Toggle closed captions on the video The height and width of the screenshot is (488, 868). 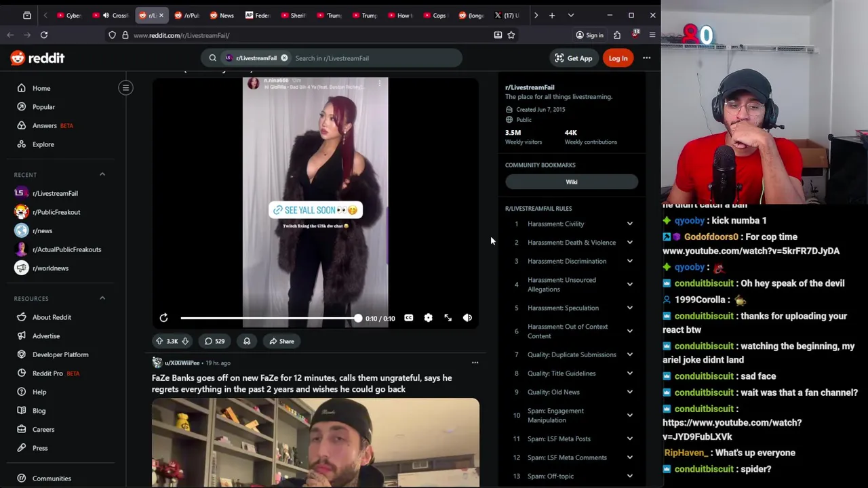tap(408, 318)
